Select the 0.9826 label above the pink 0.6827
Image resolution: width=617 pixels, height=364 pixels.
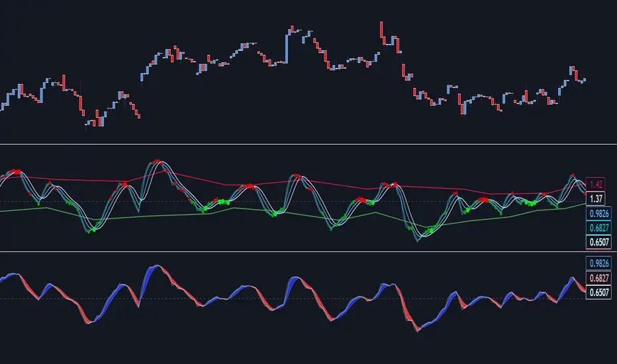[598, 263]
